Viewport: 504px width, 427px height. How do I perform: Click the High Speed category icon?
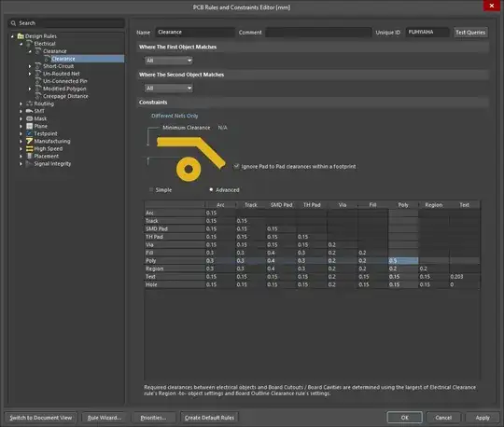(29, 148)
